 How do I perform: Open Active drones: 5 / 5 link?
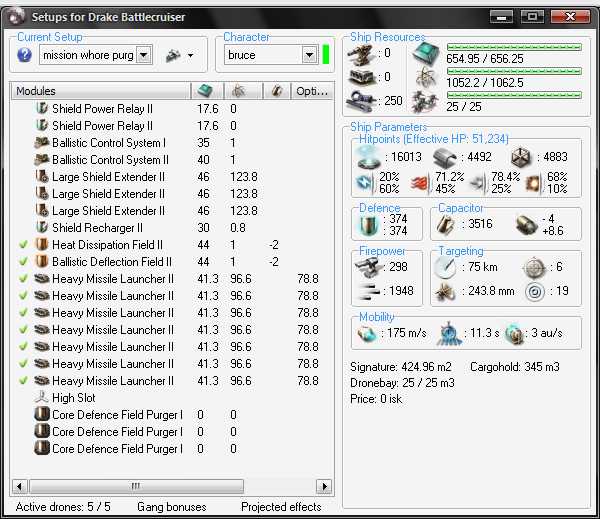click(x=63, y=507)
